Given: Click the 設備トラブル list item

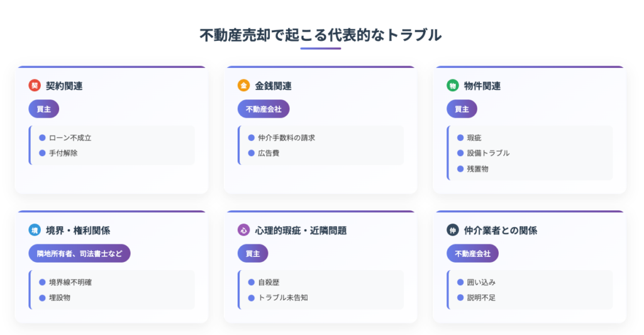Looking at the screenshot, I should click(x=483, y=153).
